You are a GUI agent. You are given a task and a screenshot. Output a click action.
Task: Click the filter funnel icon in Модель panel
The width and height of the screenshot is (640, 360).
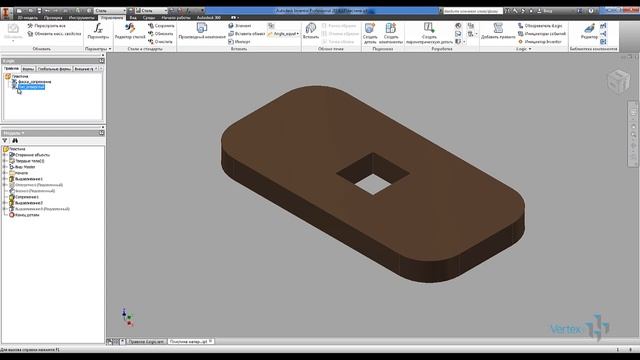(x=5, y=140)
